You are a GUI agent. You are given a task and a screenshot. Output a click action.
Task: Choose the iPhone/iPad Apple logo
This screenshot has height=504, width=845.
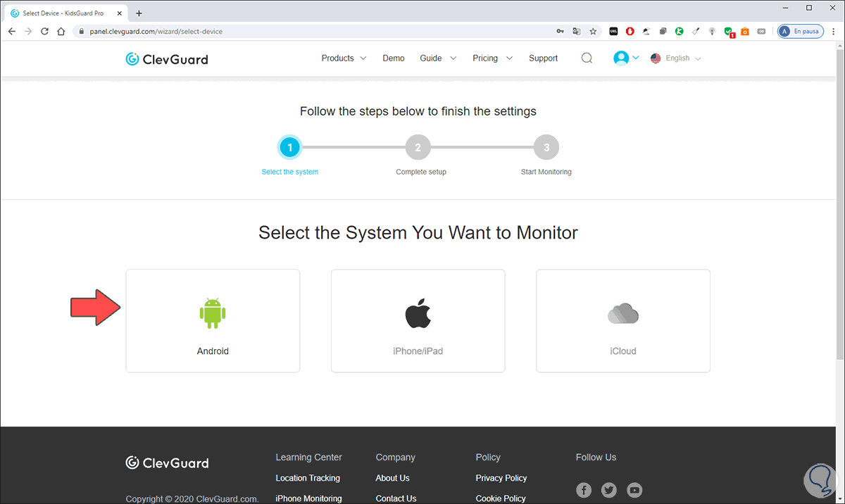tap(418, 314)
